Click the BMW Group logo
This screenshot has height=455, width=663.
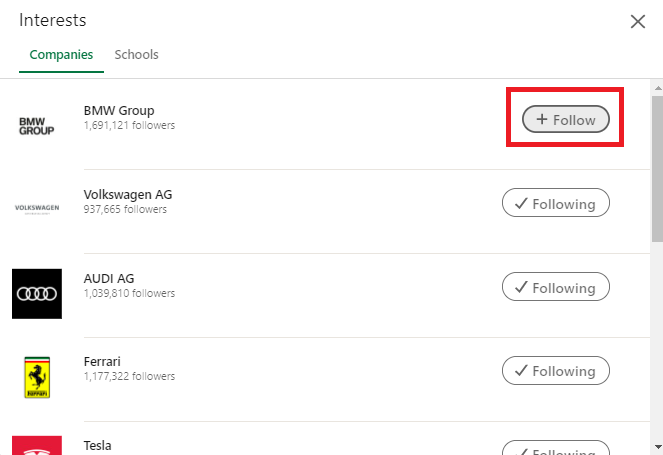pyautogui.click(x=37, y=126)
